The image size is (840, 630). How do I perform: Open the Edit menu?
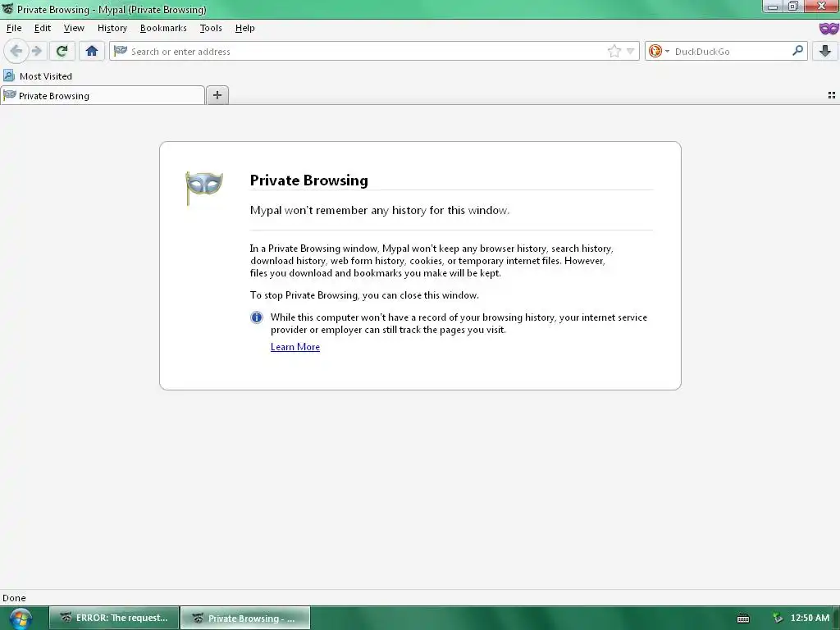(x=43, y=28)
